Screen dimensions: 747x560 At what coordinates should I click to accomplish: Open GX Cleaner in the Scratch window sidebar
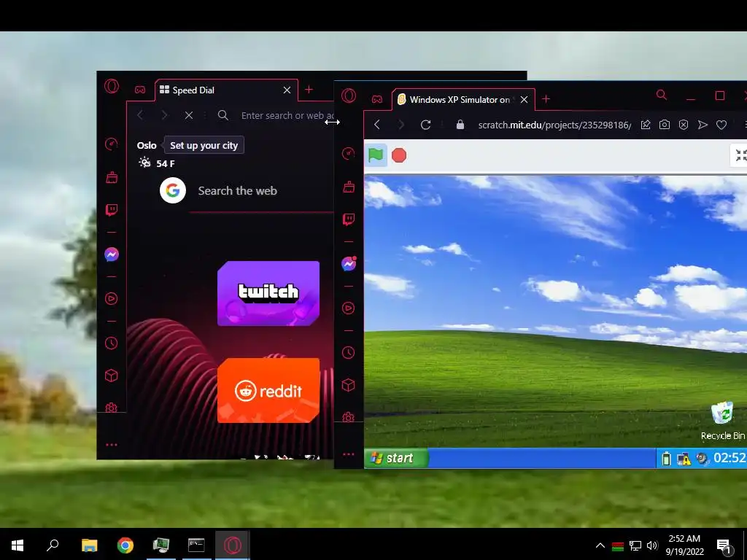349,187
